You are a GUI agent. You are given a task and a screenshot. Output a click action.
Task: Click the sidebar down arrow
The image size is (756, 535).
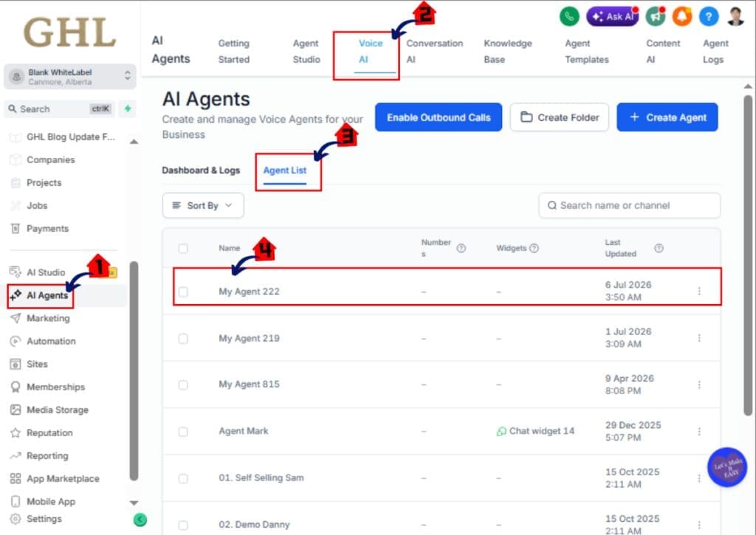tap(134, 503)
